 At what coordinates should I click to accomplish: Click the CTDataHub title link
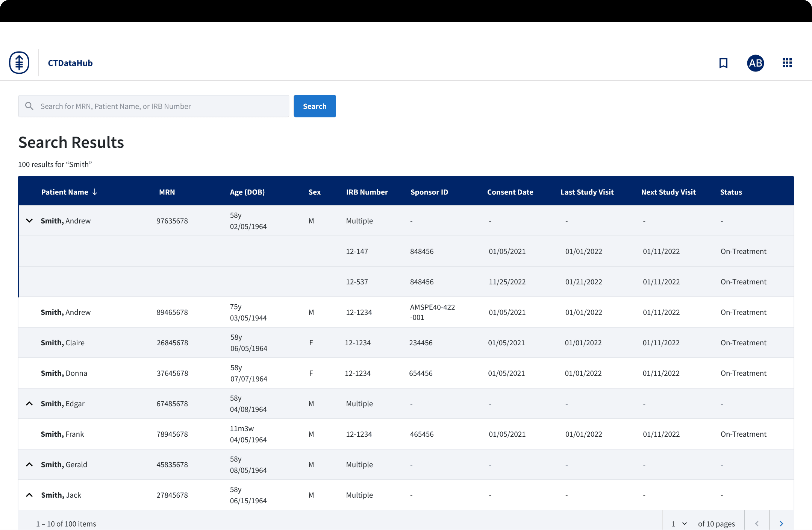pyautogui.click(x=70, y=63)
